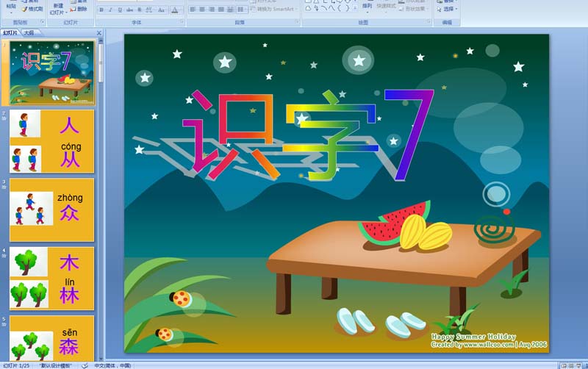Viewport: 588px width, 369px height.
Task: Select slide 4 thumbnail with 木 林
Action: click(x=51, y=278)
